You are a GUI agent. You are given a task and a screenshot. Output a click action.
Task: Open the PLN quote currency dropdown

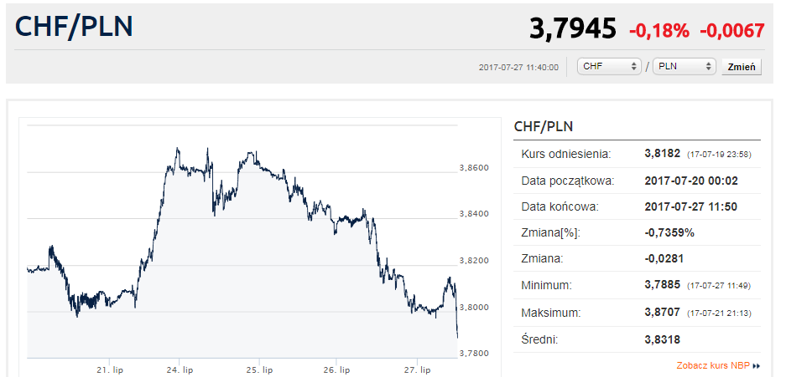point(684,66)
